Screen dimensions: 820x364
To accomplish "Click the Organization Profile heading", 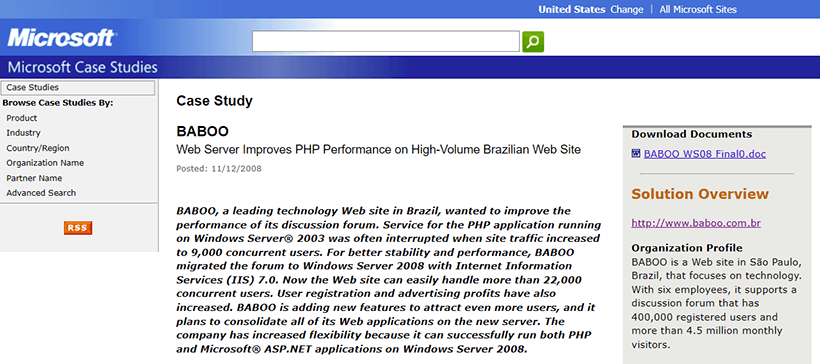I will click(687, 248).
